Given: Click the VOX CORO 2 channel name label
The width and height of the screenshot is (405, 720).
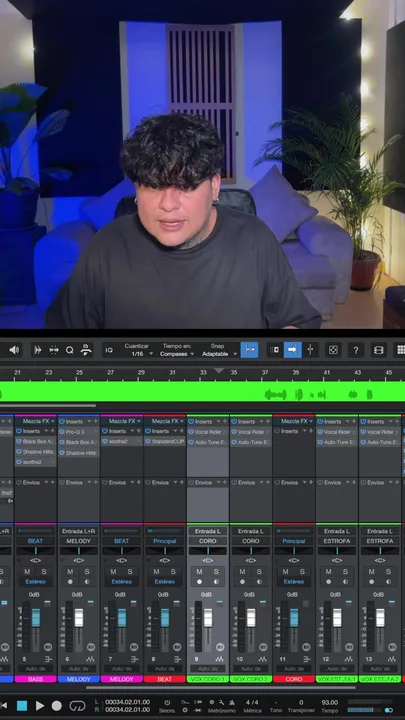Looking at the screenshot, I should 251,679.
